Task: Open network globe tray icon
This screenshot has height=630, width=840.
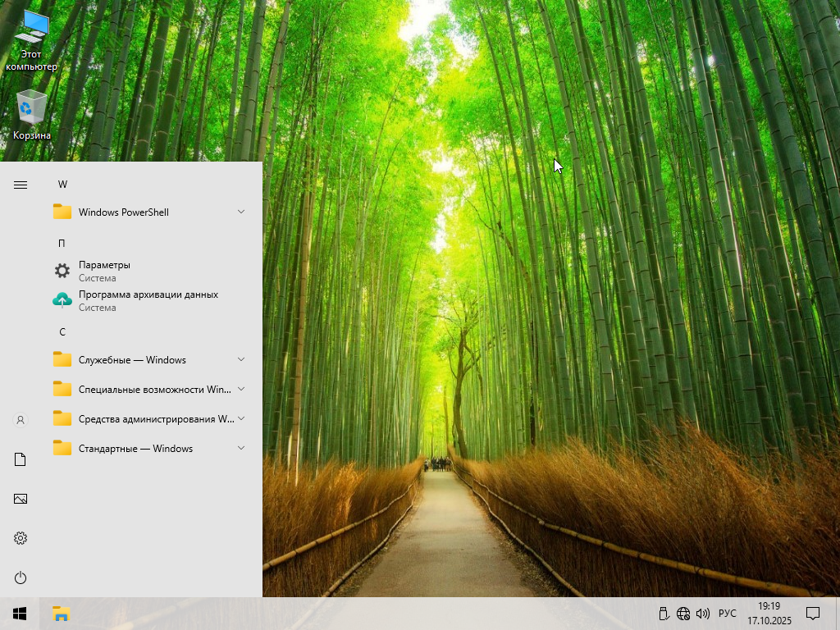Action: [x=683, y=614]
